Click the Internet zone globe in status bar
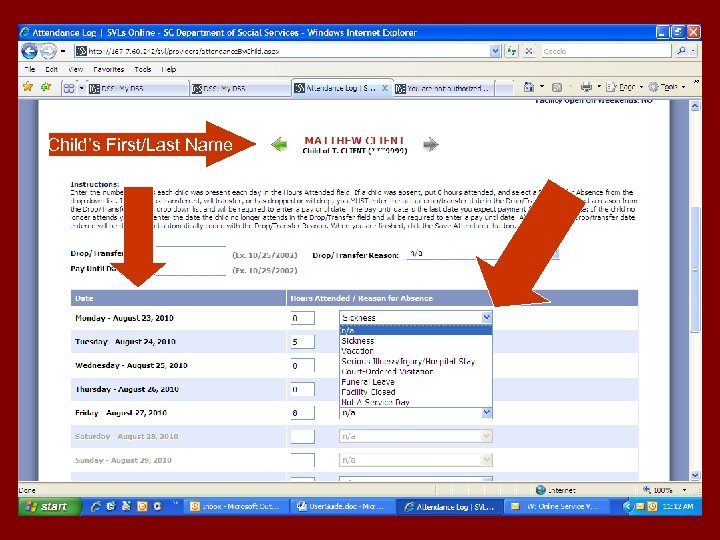This screenshot has width=720, height=540. (540, 490)
